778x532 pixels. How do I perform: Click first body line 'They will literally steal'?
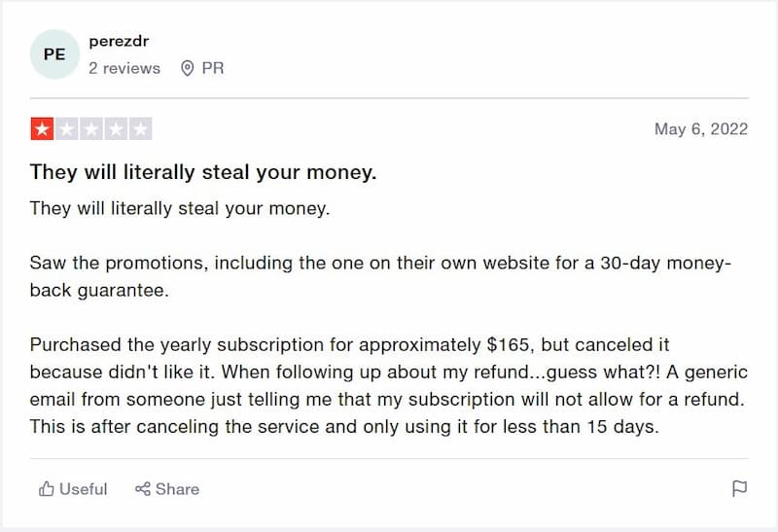pos(180,208)
